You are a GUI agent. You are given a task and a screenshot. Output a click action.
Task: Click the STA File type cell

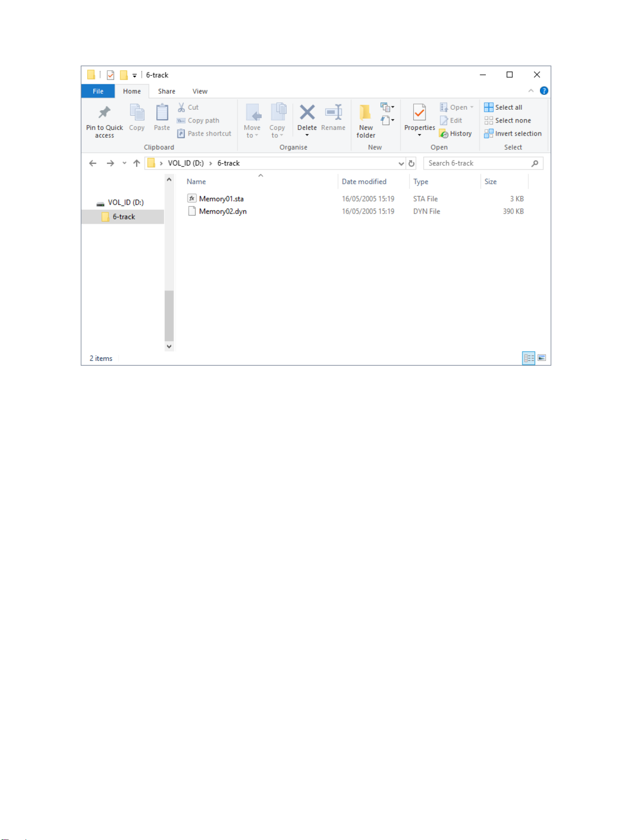[x=425, y=199]
